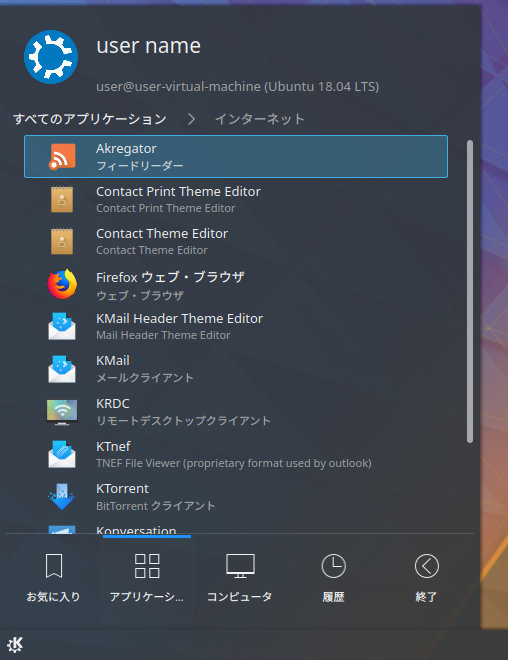The width and height of the screenshot is (508, 660).
Task: Open the お気に入り favorites tab
Action: [53, 578]
